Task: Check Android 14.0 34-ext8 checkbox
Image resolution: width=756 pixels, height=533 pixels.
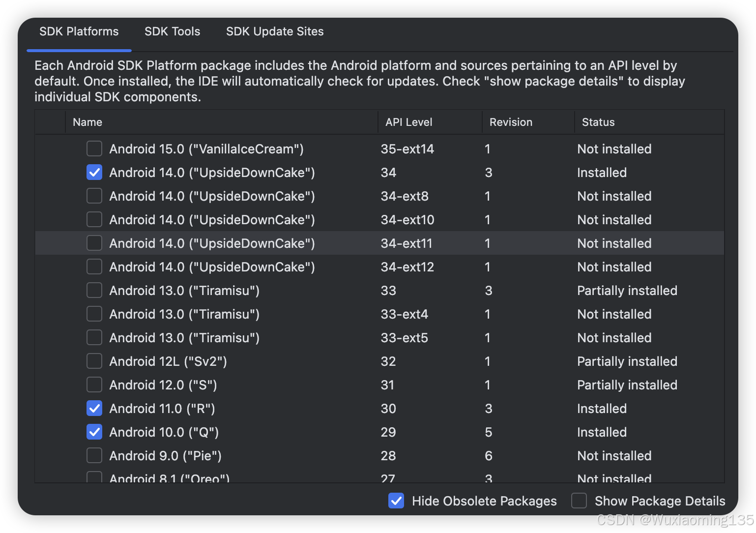Action: (x=94, y=196)
